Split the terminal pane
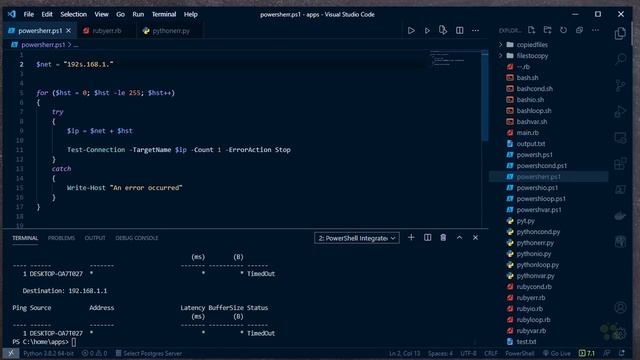Screen dimensions: 640x360 (427, 238)
